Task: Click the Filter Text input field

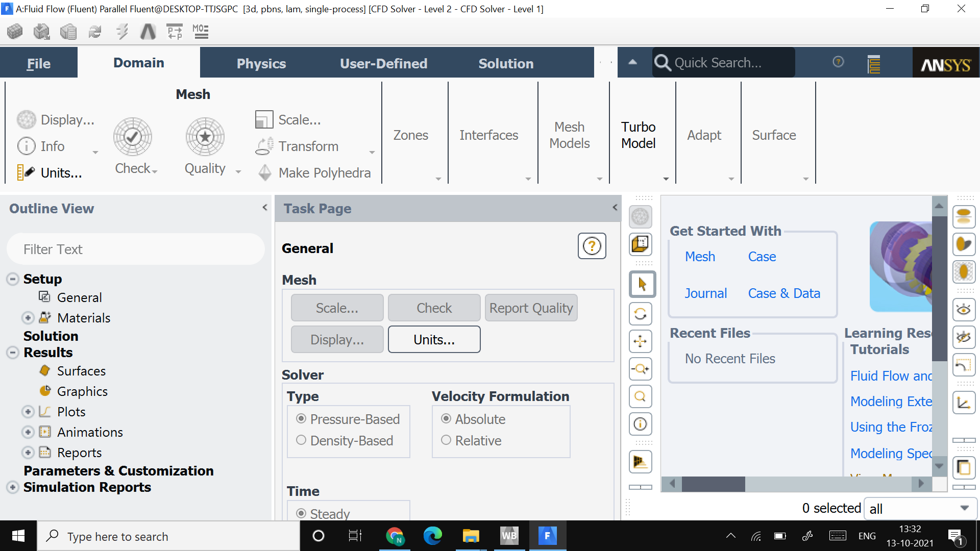Action: (x=136, y=249)
